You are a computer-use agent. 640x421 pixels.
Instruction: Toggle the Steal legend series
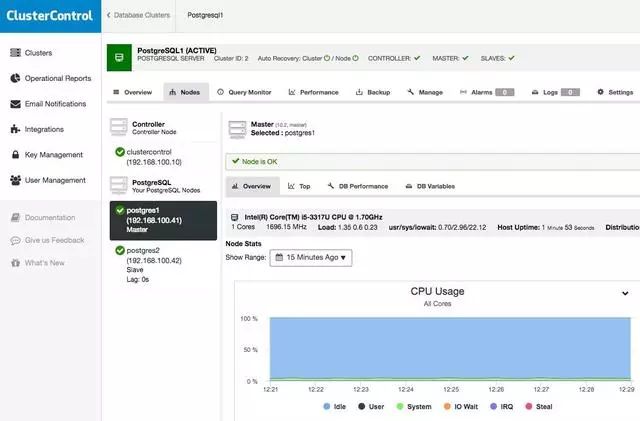pos(539,406)
